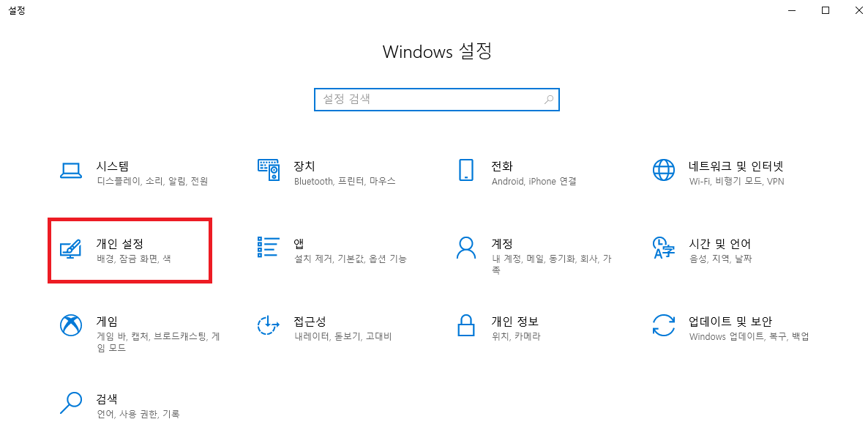Open the 전화 phone icon
The image size is (868, 441).
pyautogui.click(x=466, y=170)
